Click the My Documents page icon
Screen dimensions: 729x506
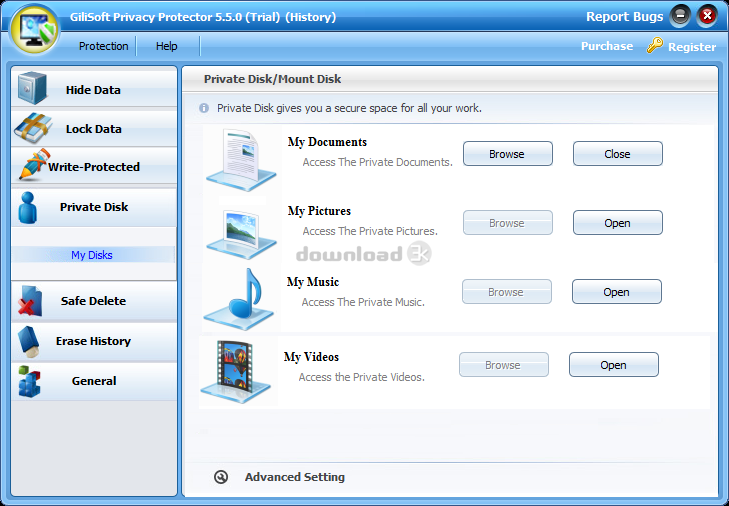tap(241, 160)
